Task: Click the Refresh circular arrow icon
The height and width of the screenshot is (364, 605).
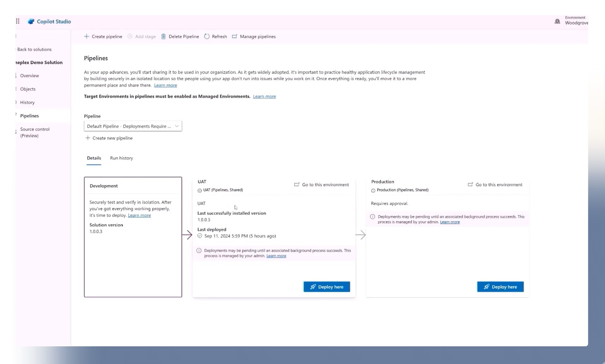Action: point(207,36)
